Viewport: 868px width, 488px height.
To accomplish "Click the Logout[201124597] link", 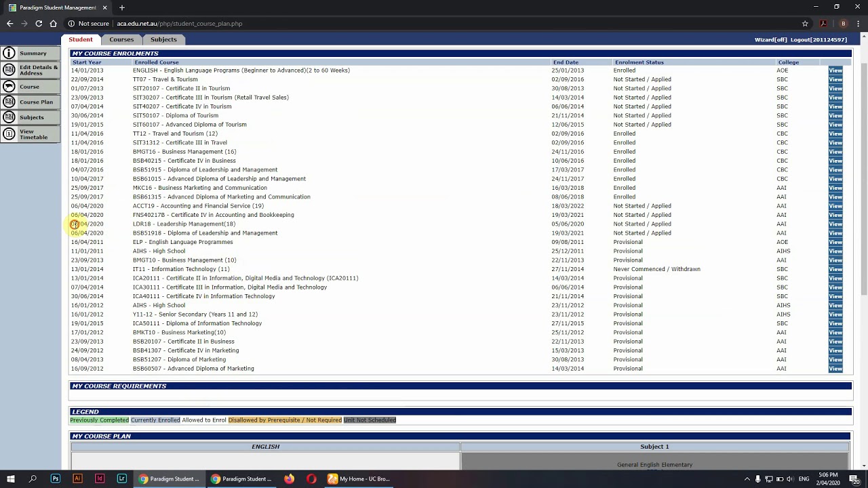I will [818, 39].
